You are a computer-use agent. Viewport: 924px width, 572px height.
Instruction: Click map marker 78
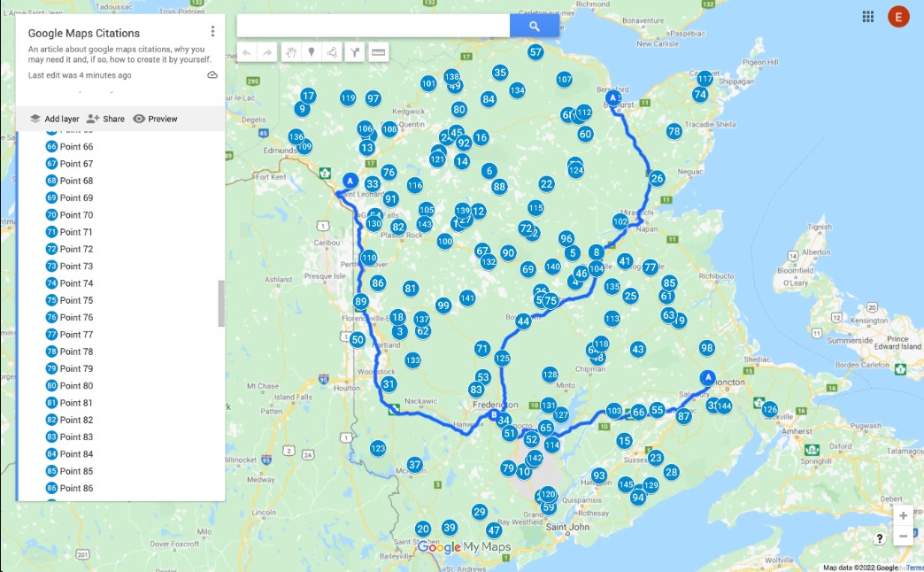(x=674, y=132)
